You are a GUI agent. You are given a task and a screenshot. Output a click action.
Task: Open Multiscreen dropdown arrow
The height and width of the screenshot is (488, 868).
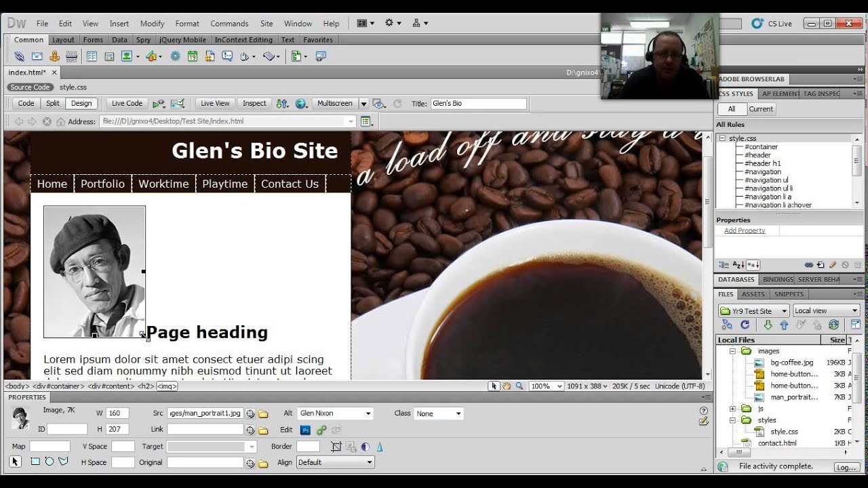(363, 104)
